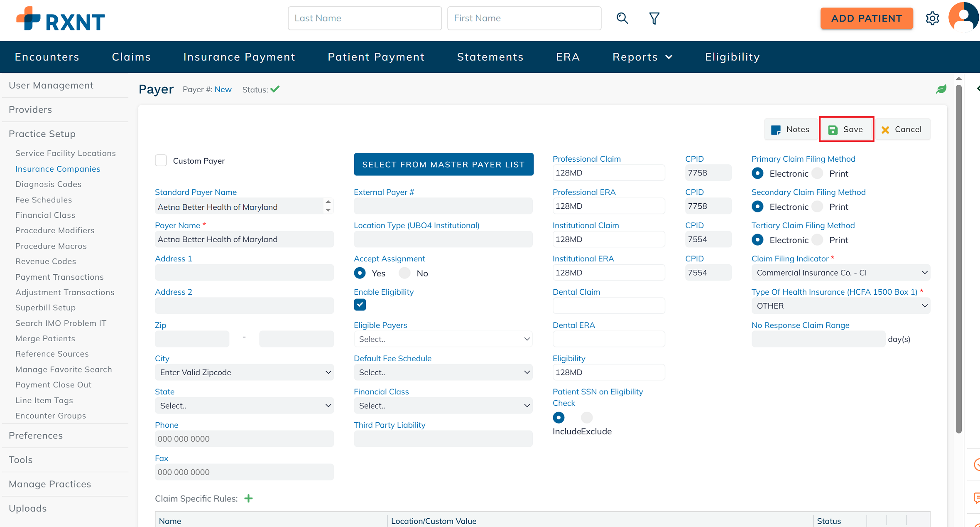Open the search filter funnel icon
The height and width of the screenshot is (527, 980).
point(654,18)
